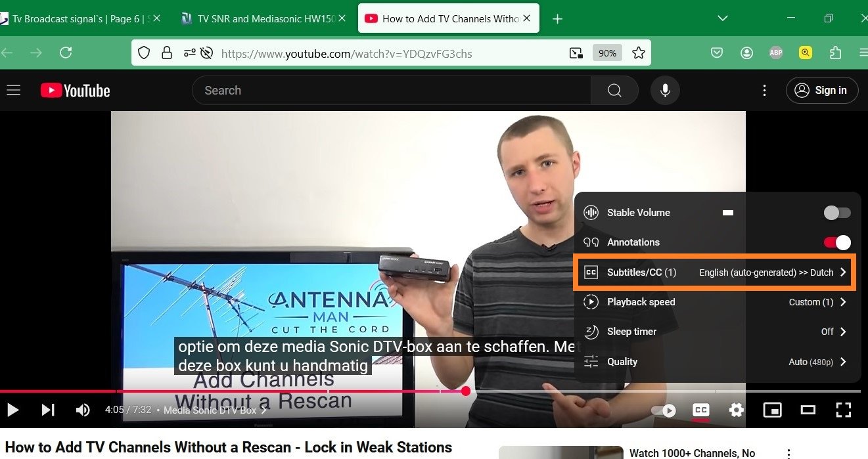
Task: Enter full screen mode
Action: coord(843,410)
